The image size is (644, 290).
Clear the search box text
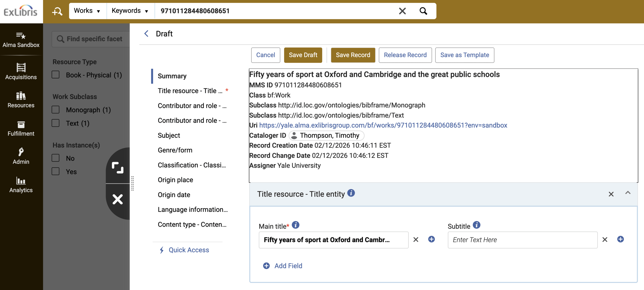[x=402, y=11]
